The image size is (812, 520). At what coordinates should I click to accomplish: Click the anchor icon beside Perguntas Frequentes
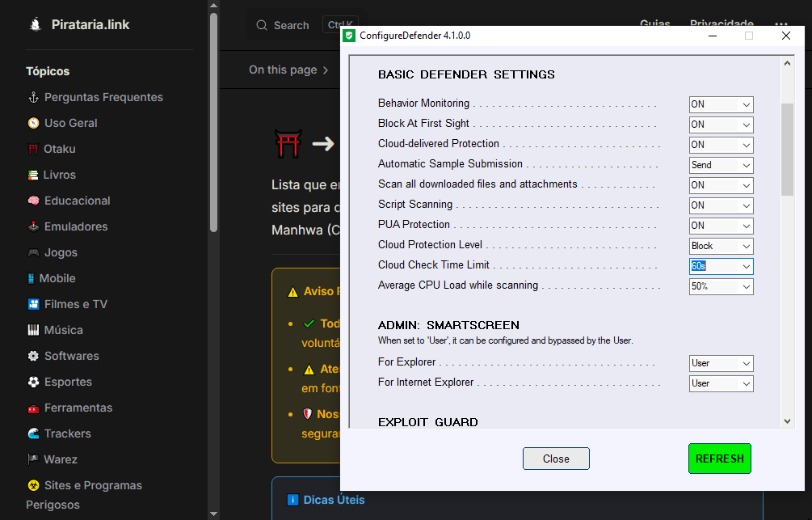pos(33,98)
